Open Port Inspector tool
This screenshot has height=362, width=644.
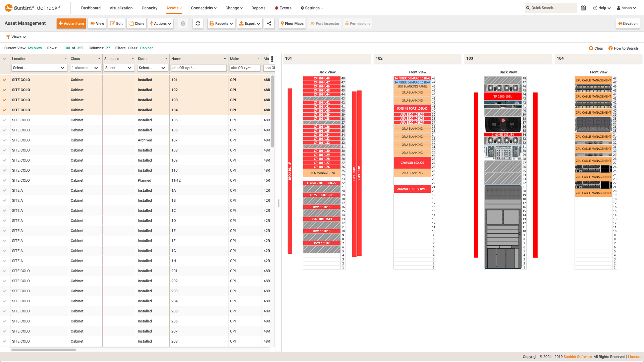click(x=324, y=23)
